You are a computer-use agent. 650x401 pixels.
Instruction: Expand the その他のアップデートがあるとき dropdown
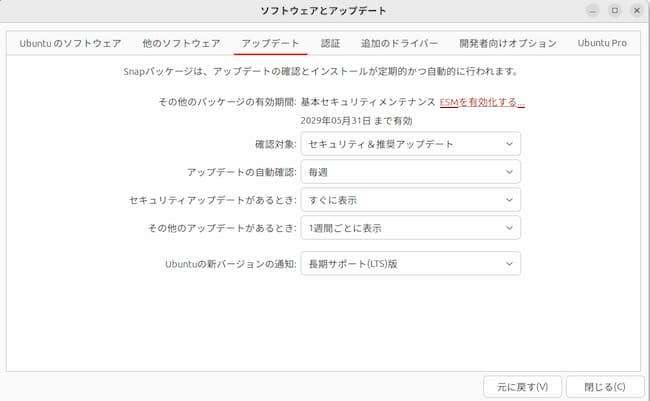coord(410,228)
